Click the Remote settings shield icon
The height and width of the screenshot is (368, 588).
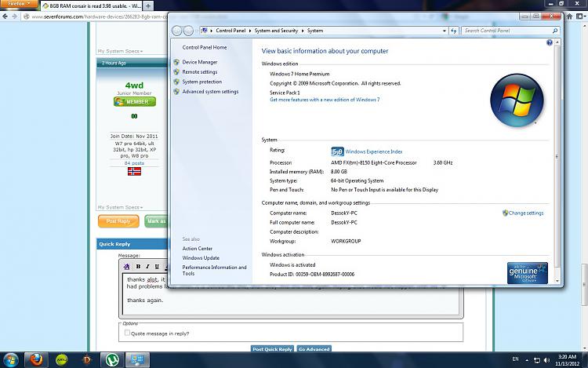[176, 71]
